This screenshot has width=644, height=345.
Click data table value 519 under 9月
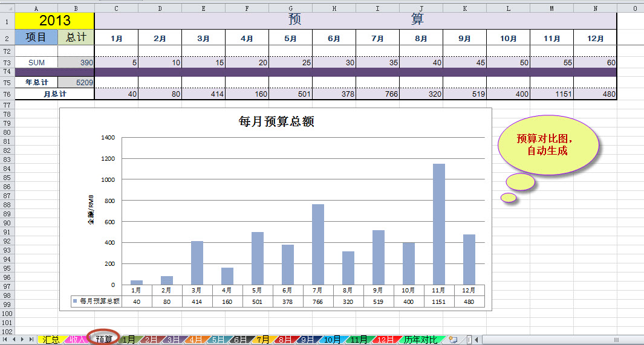pyautogui.click(x=378, y=301)
